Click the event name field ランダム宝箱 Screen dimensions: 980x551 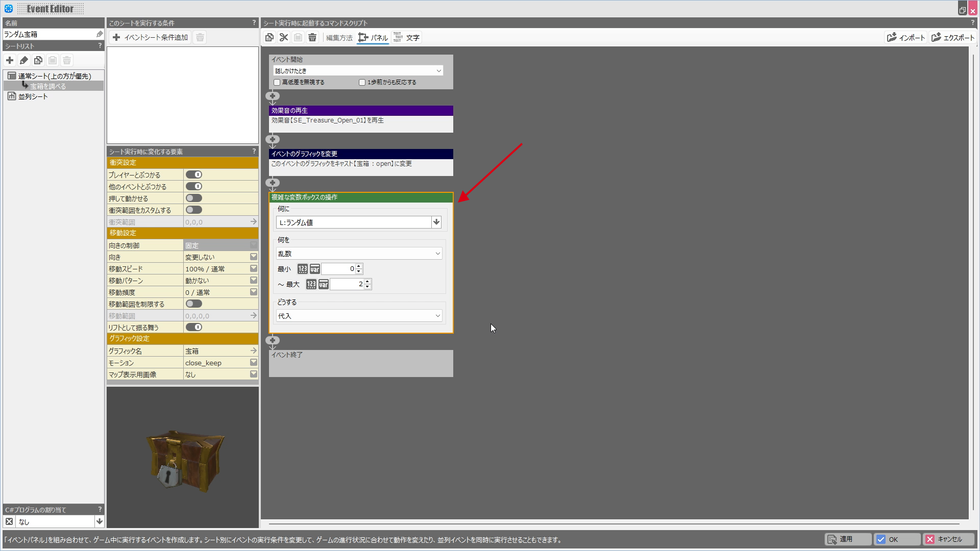[48, 34]
